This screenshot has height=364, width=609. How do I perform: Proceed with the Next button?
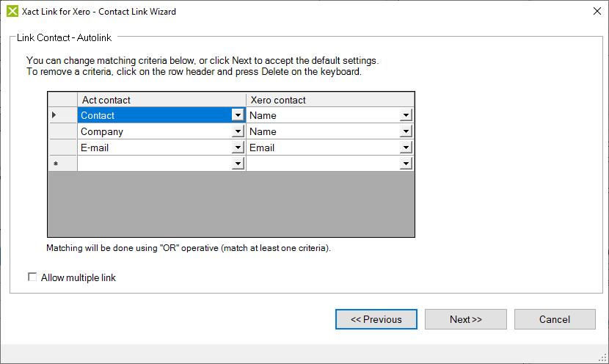click(x=466, y=319)
